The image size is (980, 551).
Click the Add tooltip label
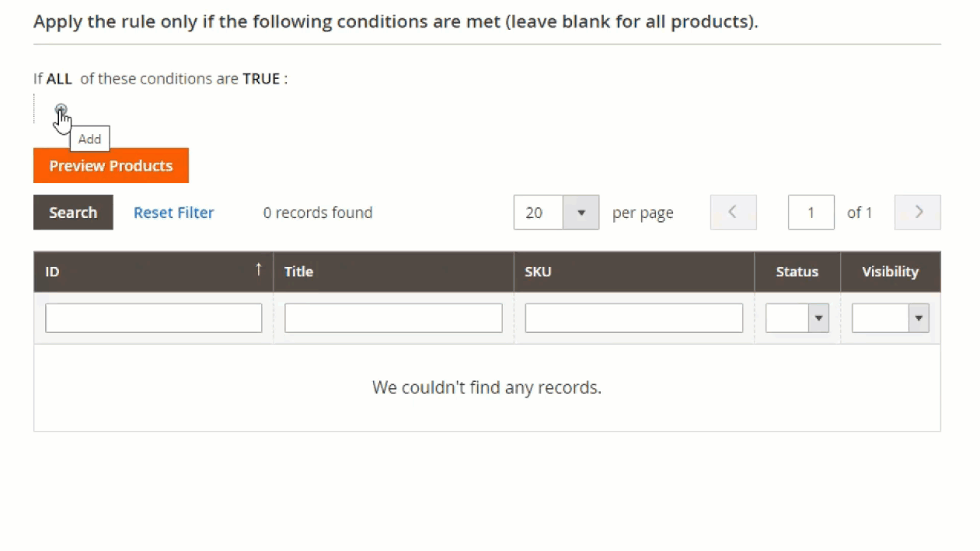click(x=90, y=139)
